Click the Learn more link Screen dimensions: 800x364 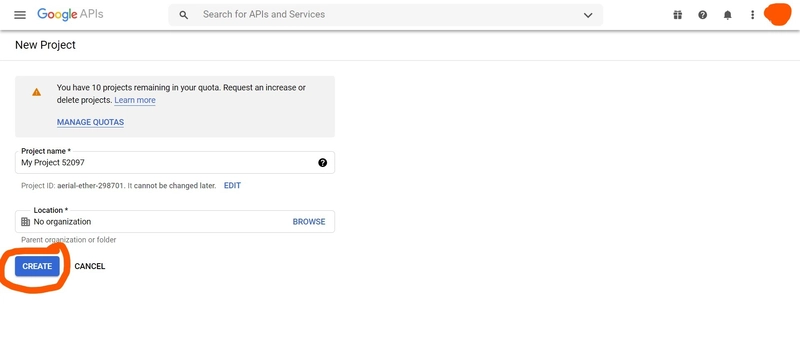click(135, 100)
